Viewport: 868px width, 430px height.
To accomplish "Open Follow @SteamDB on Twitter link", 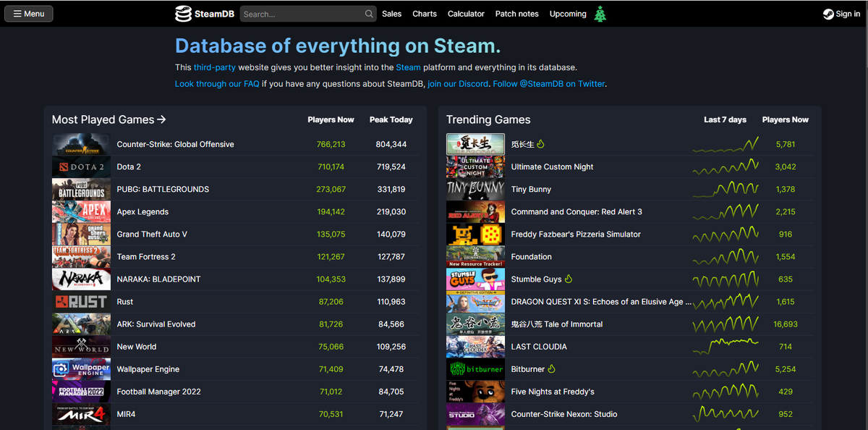I will click(x=549, y=84).
